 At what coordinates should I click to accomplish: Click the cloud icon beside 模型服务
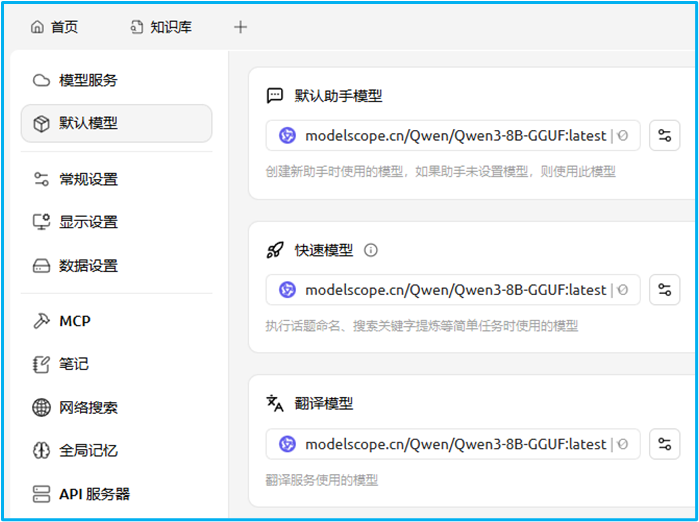41,80
